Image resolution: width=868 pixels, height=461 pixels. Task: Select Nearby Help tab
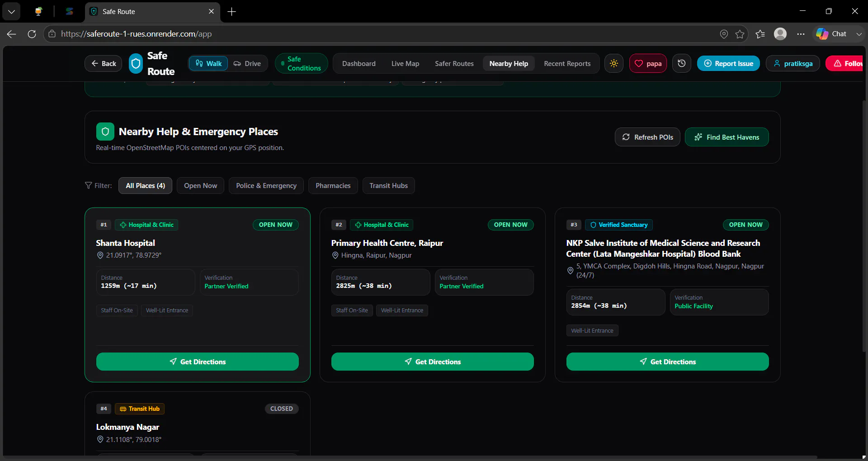[509, 64]
